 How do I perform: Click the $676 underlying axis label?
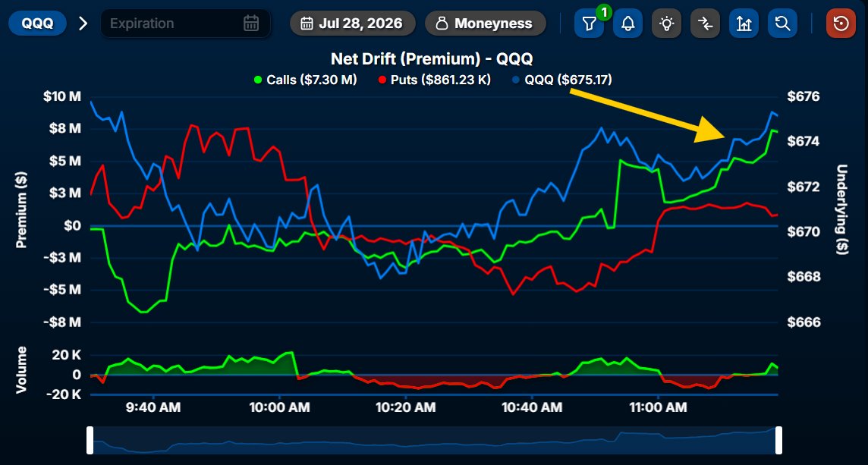coord(802,97)
